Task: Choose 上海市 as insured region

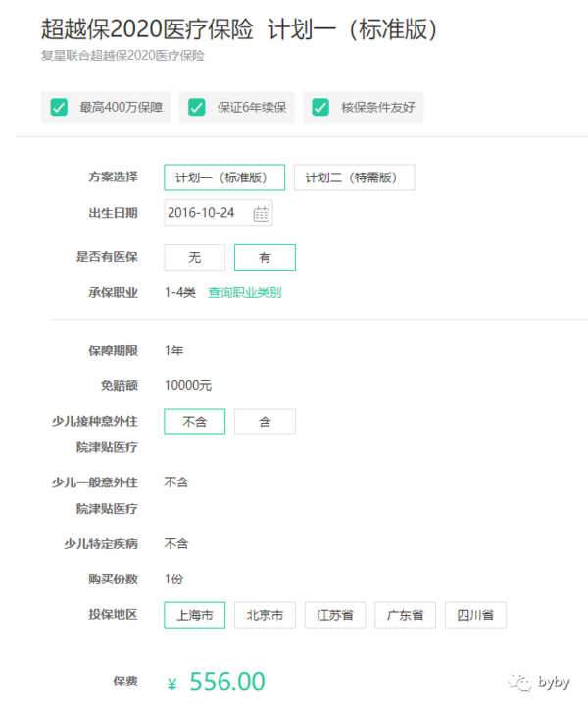Action: point(194,615)
